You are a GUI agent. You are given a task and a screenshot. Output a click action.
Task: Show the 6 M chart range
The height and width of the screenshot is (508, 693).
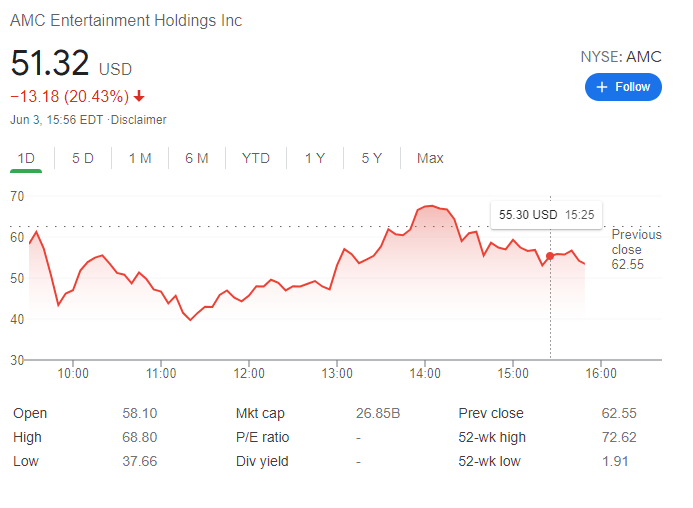[x=197, y=158]
